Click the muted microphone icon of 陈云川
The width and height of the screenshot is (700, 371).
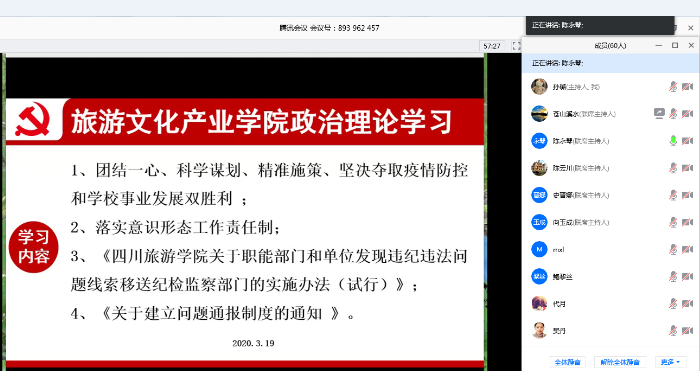pyautogui.click(x=673, y=168)
